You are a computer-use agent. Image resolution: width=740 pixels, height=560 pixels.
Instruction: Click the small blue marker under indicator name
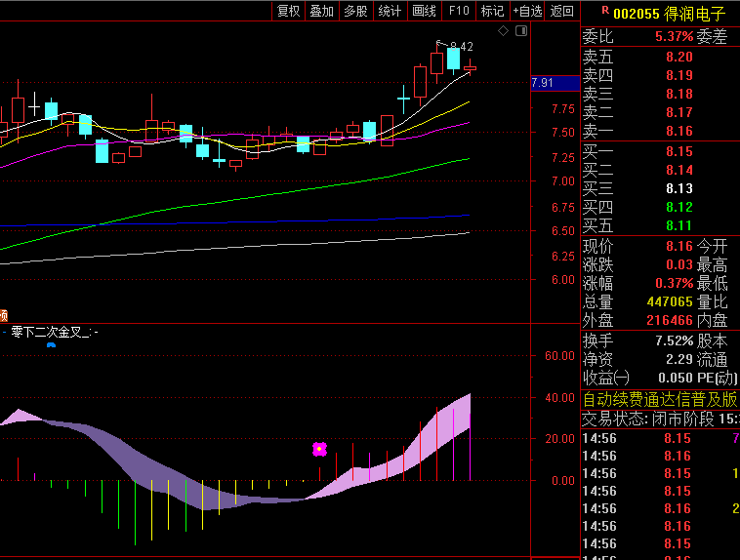pos(51,345)
